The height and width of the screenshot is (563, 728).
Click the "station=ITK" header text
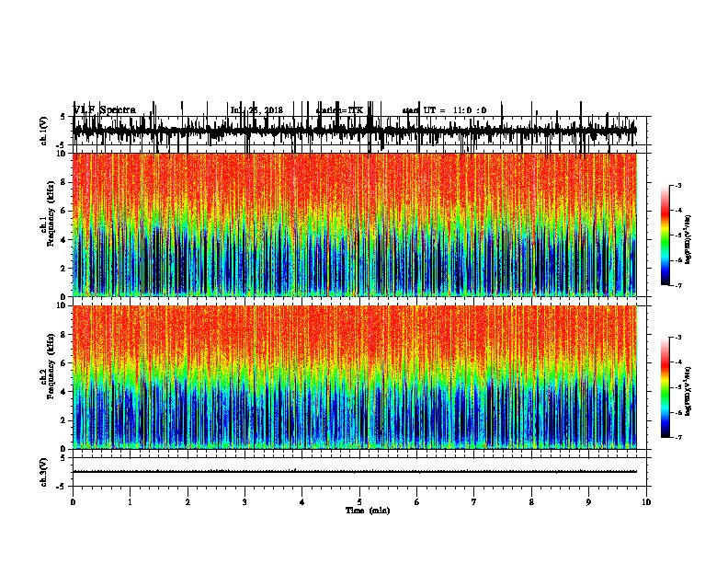point(339,110)
